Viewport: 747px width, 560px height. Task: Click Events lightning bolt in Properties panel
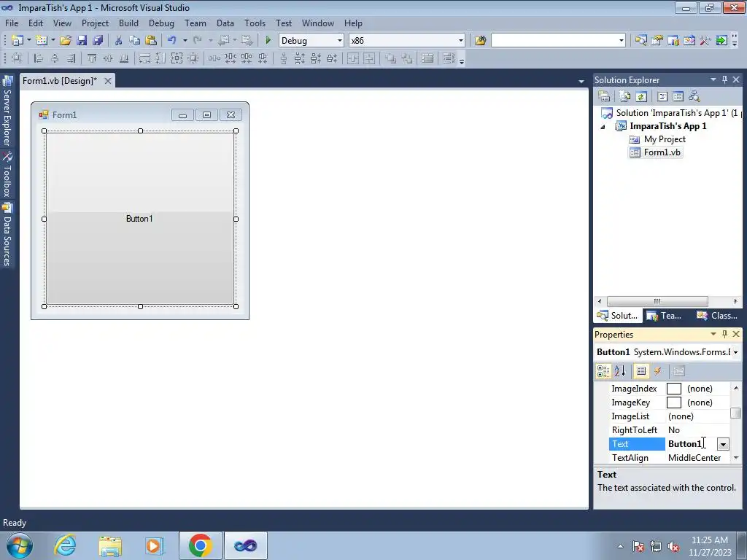tap(657, 371)
